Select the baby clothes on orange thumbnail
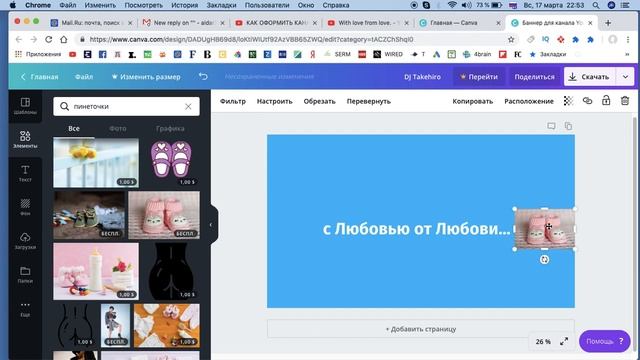 [x=167, y=325]
